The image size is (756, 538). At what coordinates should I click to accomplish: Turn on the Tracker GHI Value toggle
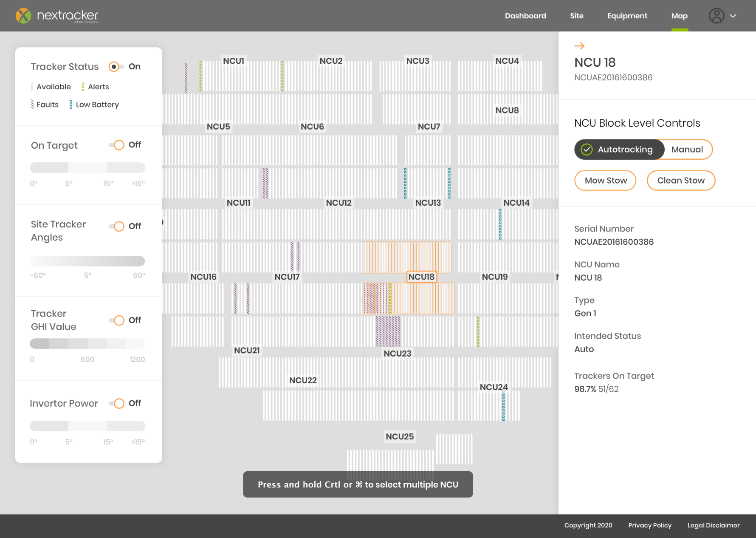click(116, 320)
